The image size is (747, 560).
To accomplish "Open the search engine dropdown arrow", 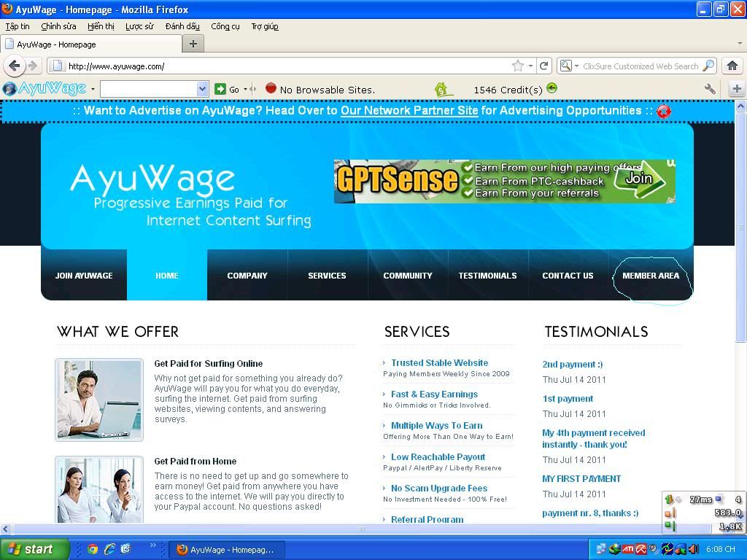I will [x=576, y=66].
